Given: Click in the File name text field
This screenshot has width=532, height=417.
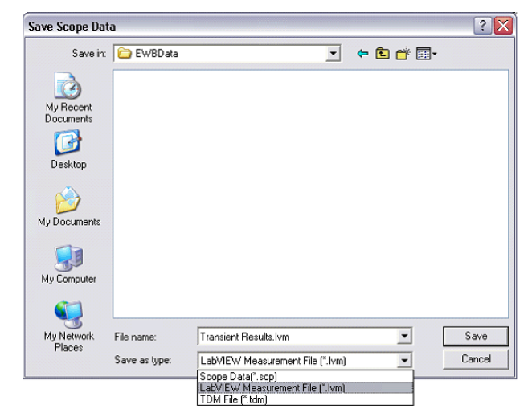Looking at the screenshot, I should tap(297, 337).
